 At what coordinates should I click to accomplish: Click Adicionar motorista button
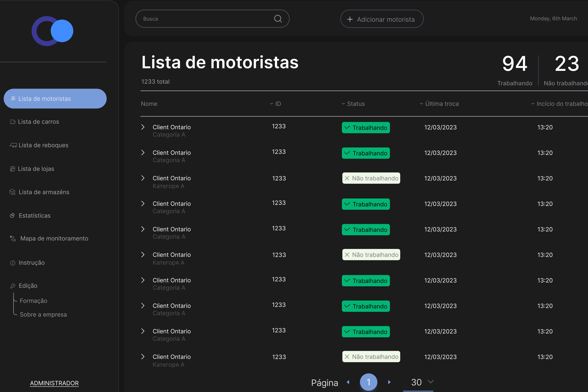pyautogui.click(x=382, y=19)
